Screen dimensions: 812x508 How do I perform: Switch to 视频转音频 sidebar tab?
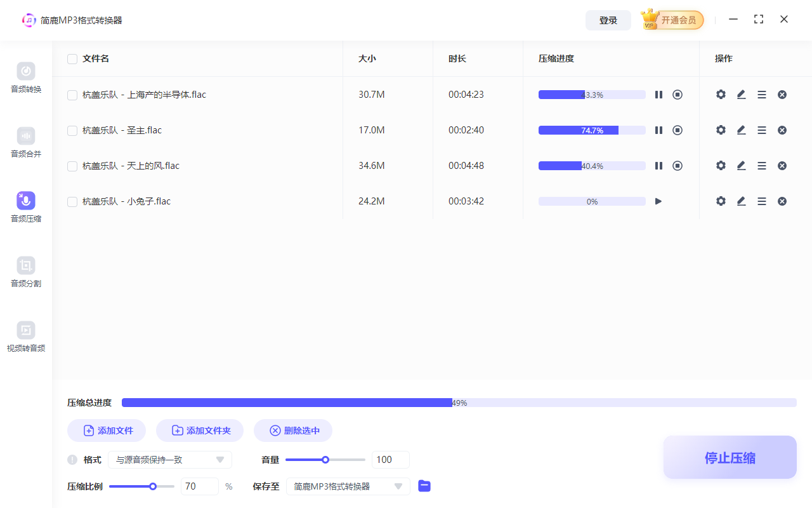point(26,337)
